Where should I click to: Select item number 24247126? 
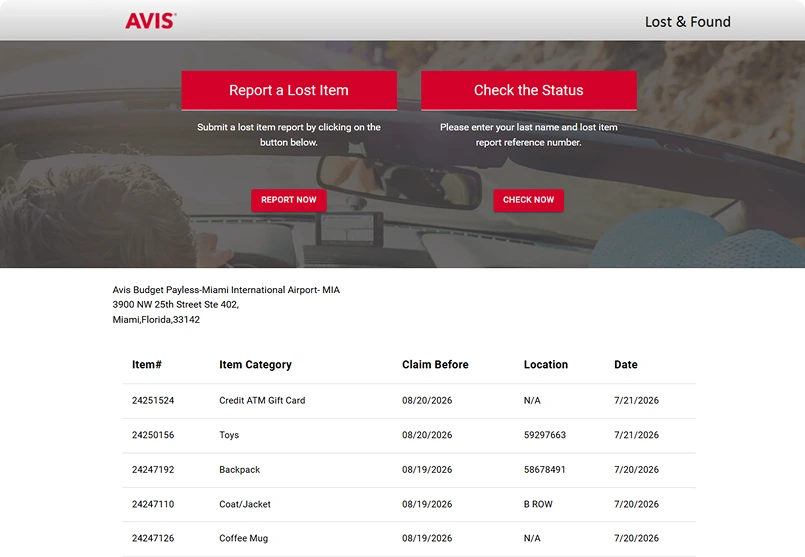pos(153,538)
